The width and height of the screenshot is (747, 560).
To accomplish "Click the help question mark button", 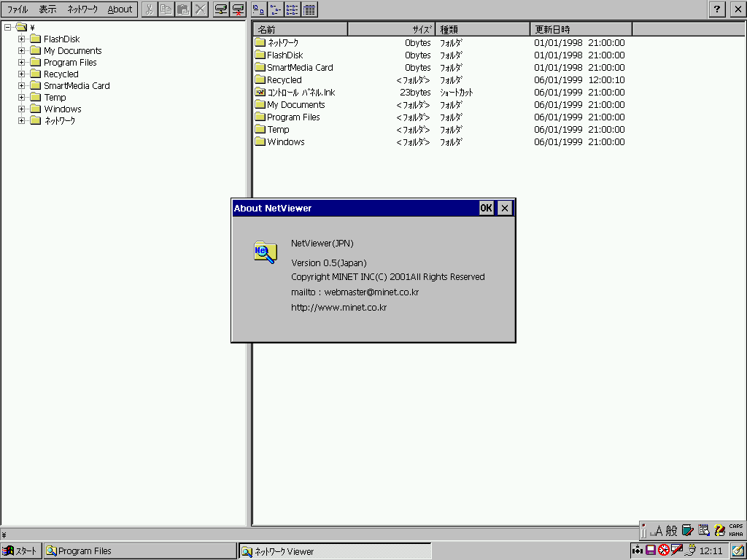I will [x=717, y=9].
